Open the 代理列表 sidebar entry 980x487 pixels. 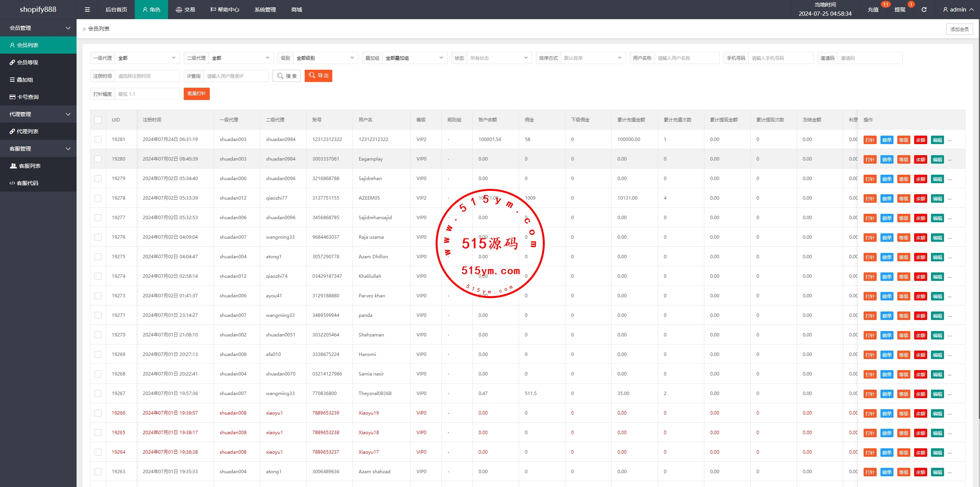point(27,131)
